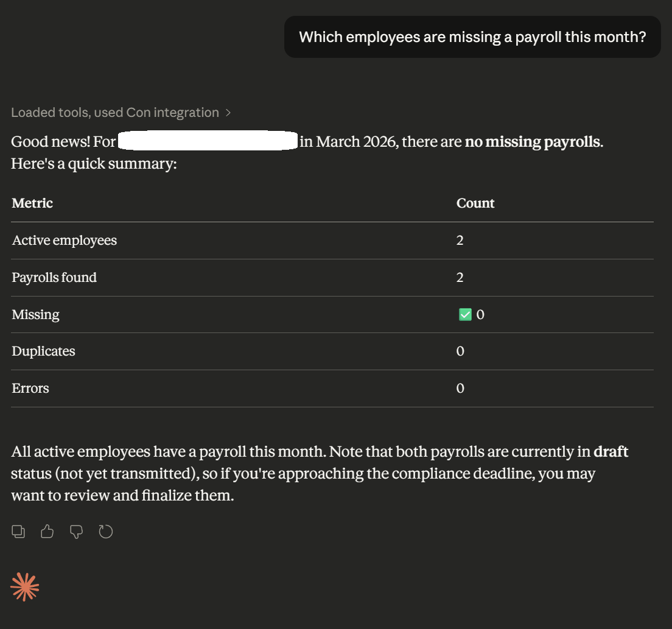Select the 'Metric' column header
672x629 pixels.
(32, 203)
